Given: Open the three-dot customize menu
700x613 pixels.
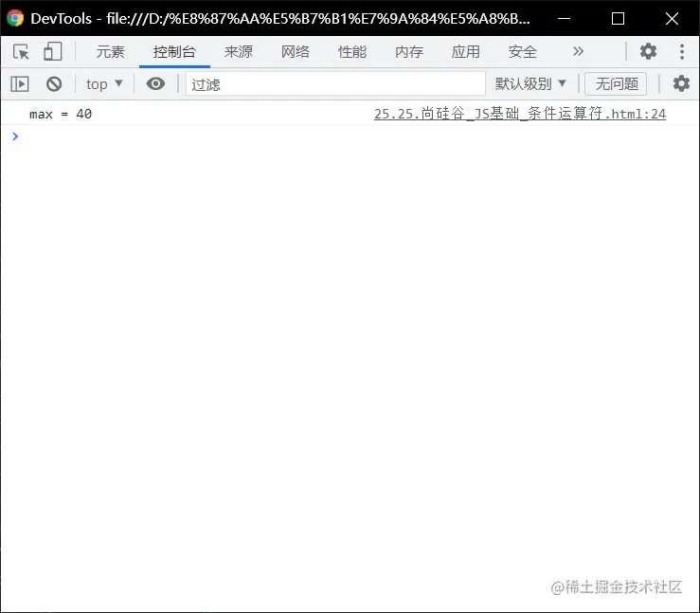Looking at the screenshot, I should [682, 52].
